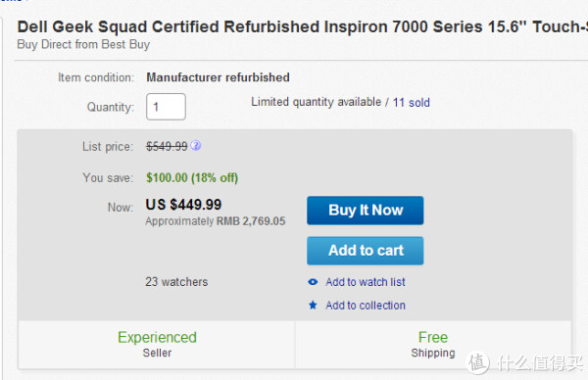
Task: Click the Experienced Seller badge
Action: [x=157, y=345]
